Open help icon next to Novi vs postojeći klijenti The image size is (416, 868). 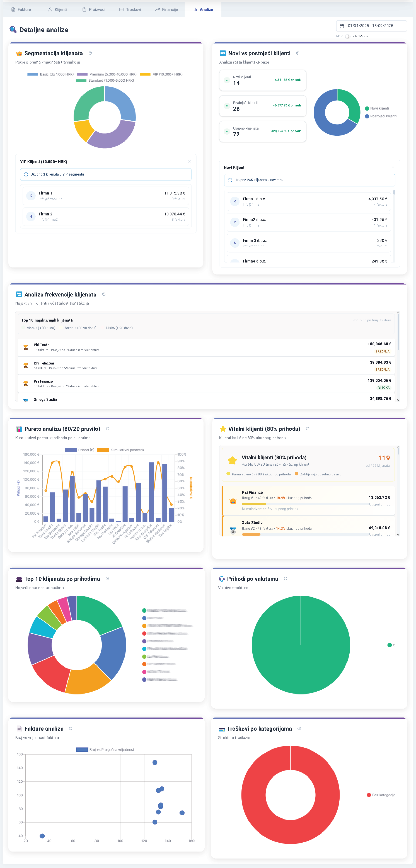[x=298, y=53]
